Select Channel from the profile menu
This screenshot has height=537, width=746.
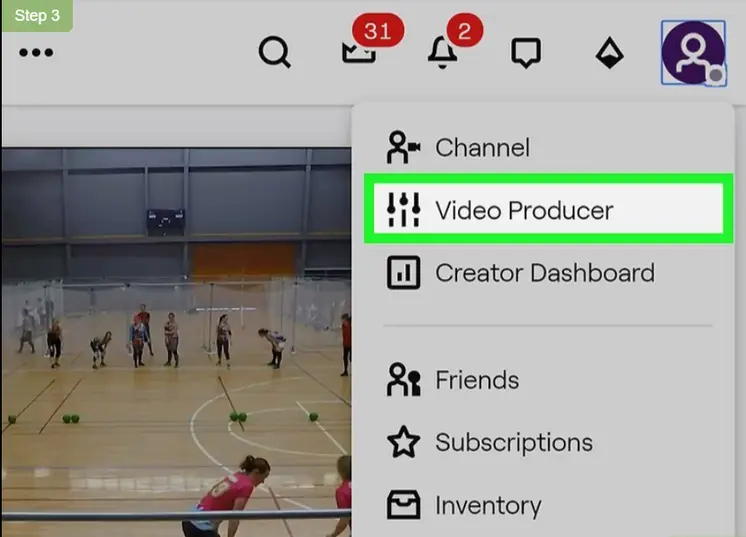pyautogui.click(x=482, y=148)
